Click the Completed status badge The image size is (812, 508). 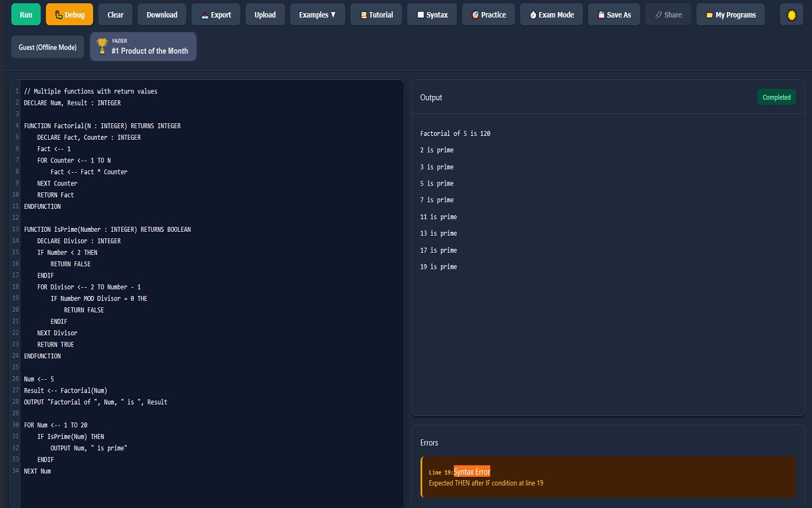(776, 97)
